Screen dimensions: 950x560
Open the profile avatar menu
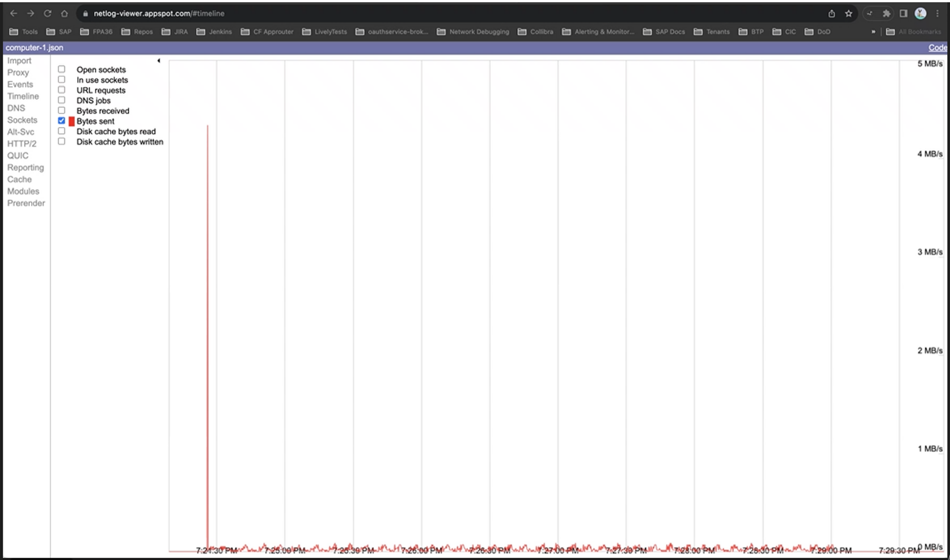coord(921,14)
